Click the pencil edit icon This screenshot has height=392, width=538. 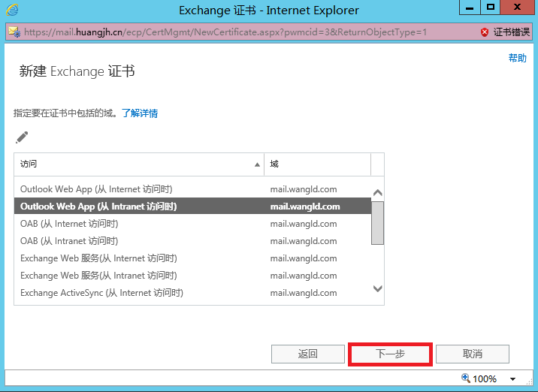[22, 137]
